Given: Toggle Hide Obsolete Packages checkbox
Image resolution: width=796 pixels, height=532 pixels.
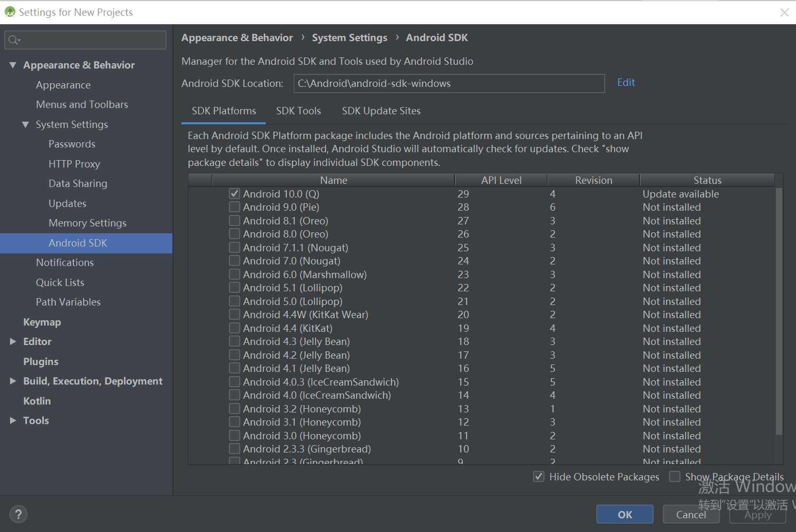Looking at the screenshot, I should click(x=539, y=477).
